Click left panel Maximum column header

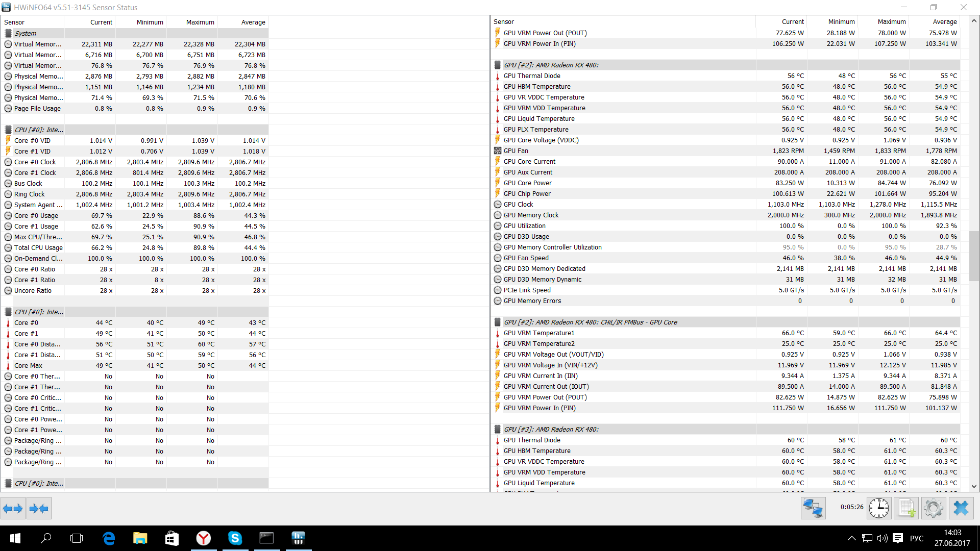(192, 22)
